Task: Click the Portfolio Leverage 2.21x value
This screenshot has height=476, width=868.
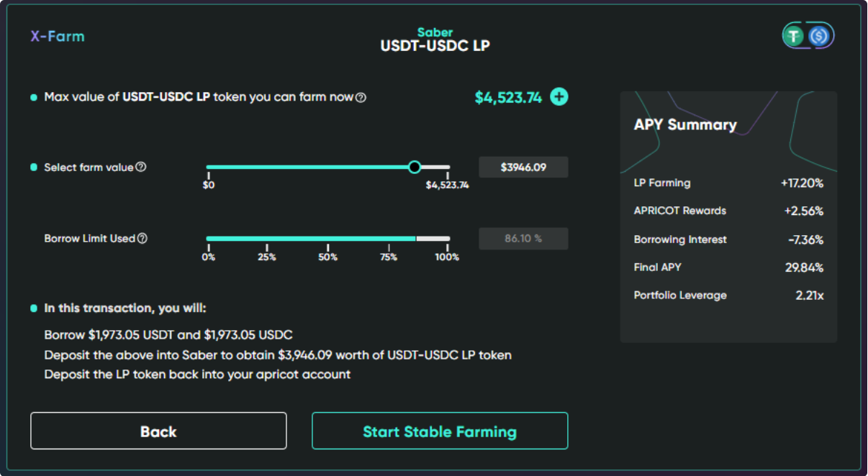Action: [810, 296]
